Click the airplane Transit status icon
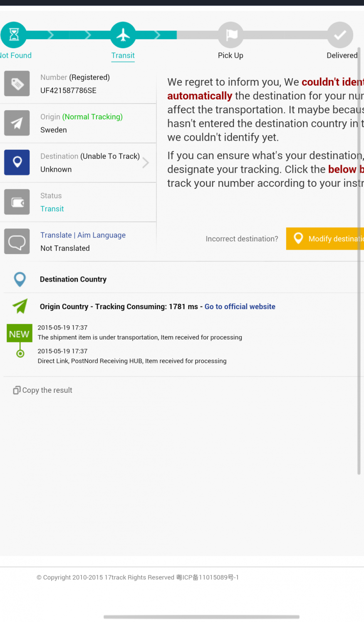Screen dimensions: 364x622 (123, 35)
